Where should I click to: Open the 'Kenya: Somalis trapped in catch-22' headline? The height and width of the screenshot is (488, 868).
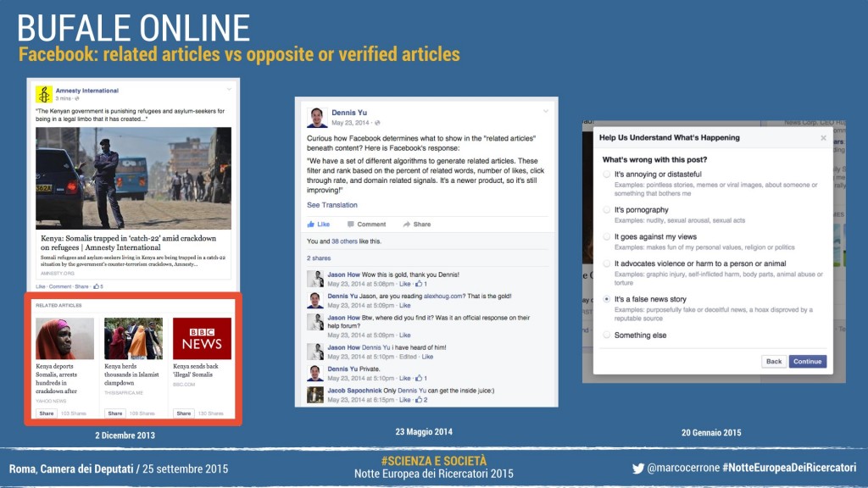click(129, 243)
